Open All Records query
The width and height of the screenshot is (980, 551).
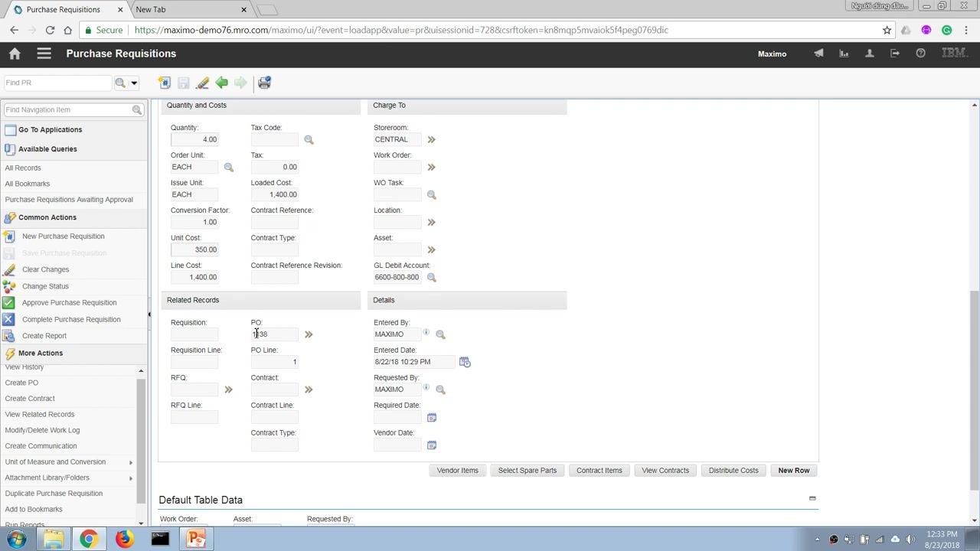click(x=23, y=168)
